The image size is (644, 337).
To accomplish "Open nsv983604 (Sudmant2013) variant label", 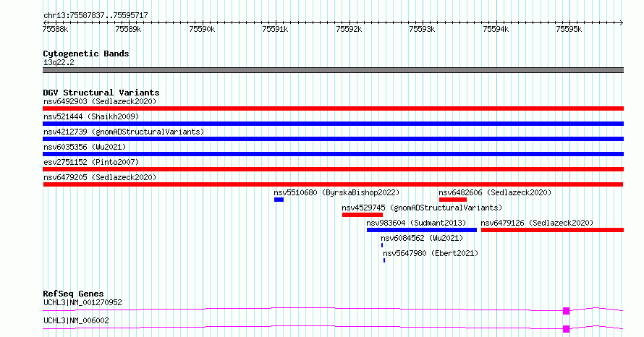I will pos(416,223).
